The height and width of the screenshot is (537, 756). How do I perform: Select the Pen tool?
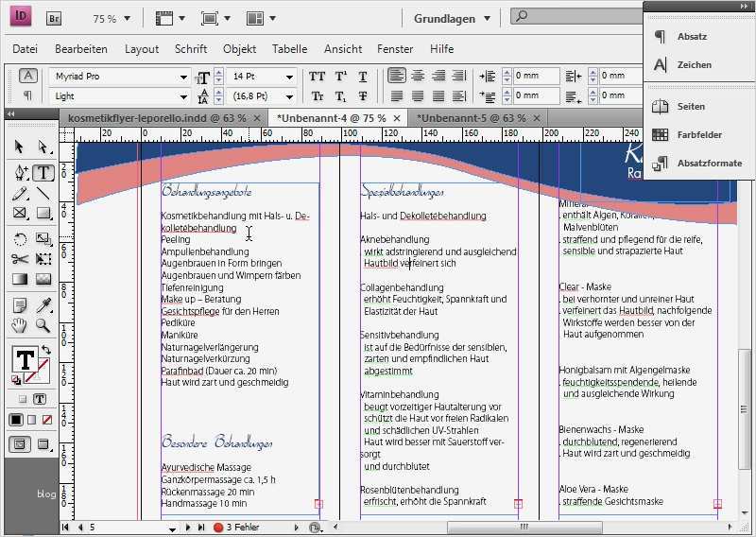[20, 172]
